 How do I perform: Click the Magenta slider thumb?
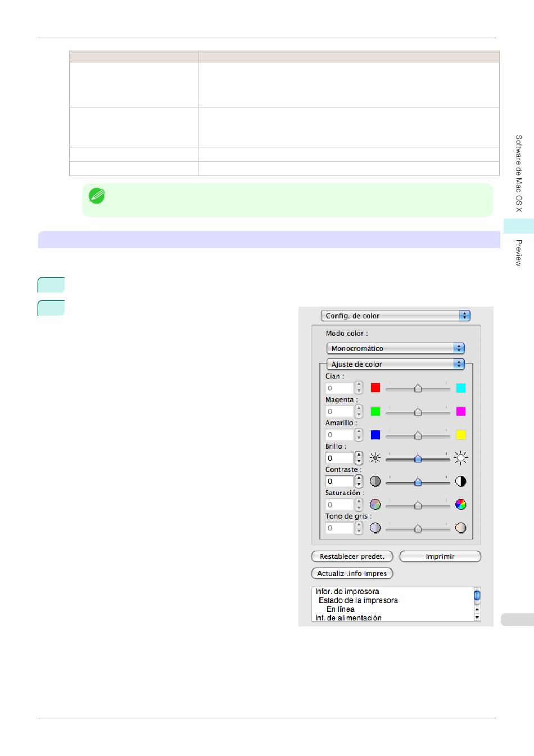[x=418, y=412]
